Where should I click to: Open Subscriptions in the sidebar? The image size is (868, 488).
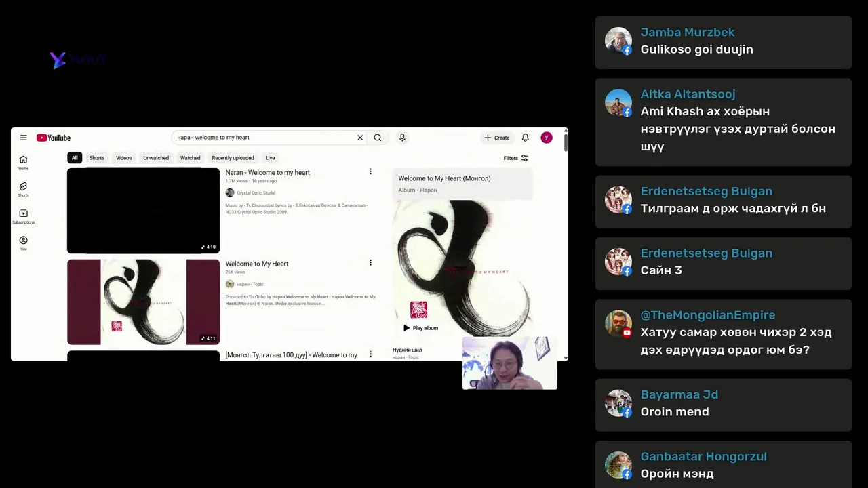tap(23, 216)
